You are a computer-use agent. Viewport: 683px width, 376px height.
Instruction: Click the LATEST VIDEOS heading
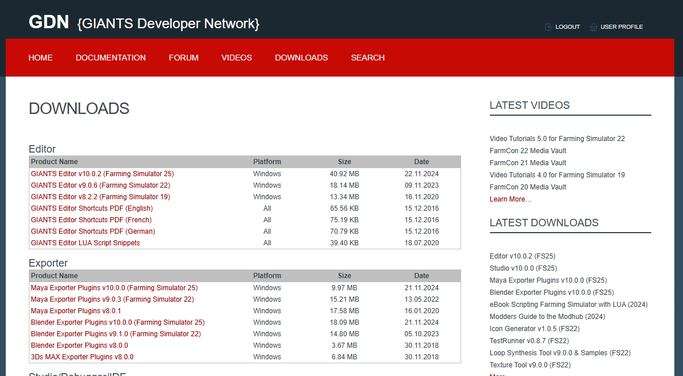coord(530,105)
